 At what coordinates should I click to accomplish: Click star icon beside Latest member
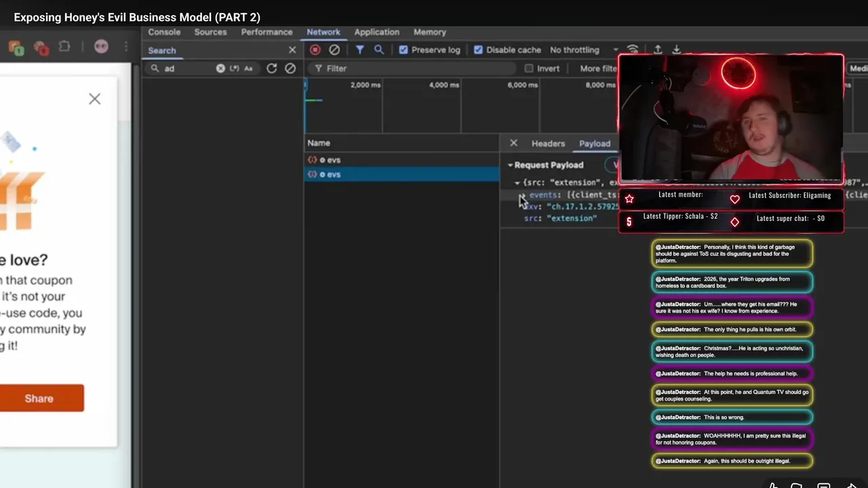(629, 199)
